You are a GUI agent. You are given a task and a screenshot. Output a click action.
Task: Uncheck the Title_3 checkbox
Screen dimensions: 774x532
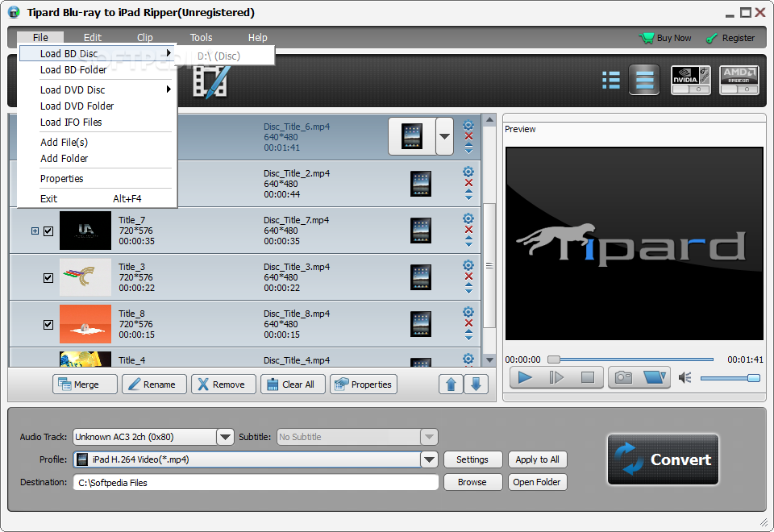tap(48, 278)
